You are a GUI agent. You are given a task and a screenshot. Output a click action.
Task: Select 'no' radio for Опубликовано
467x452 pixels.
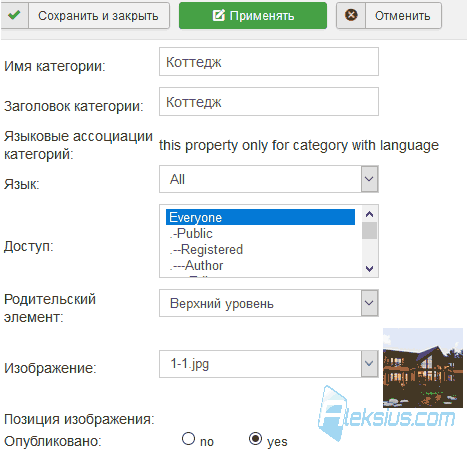(x=188, y=439)
